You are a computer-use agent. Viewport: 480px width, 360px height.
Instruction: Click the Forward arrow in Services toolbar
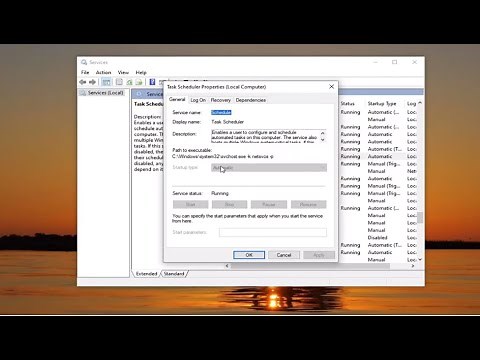(x=92, y=82)
